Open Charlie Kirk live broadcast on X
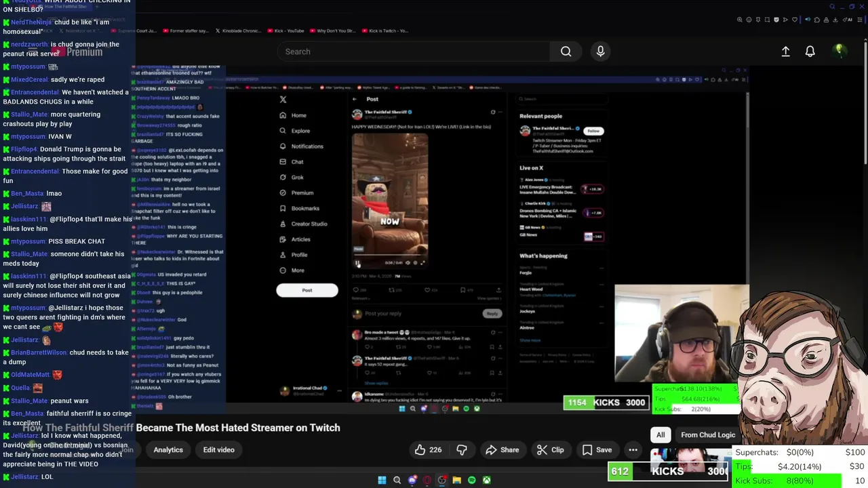The height and width of the screenshot is (488, 868). 561,213
